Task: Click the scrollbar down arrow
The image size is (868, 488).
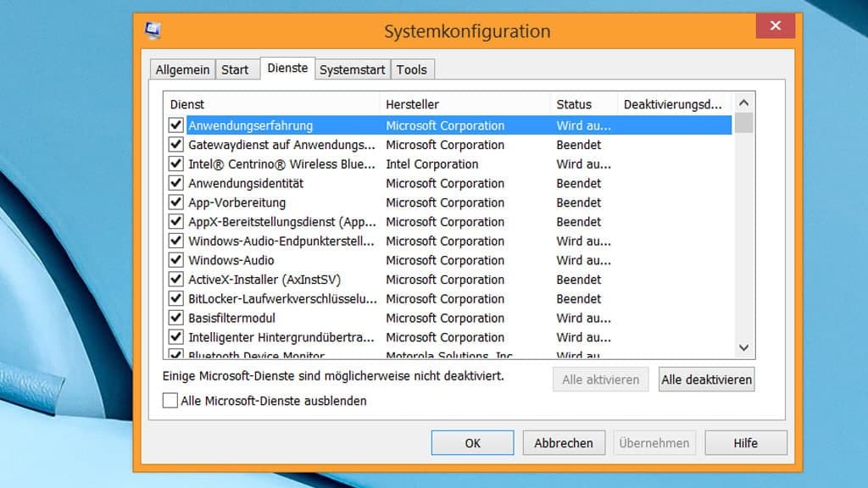Action: pyautogui.click(x=744, y=347)
